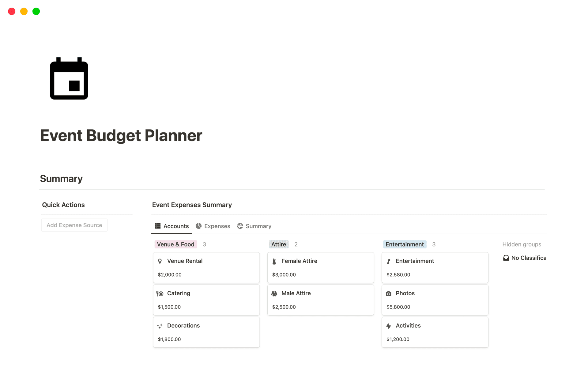Collapse the Entertainment group
The height and width of the screenshot is (368, 588).
tap(404, 244)
